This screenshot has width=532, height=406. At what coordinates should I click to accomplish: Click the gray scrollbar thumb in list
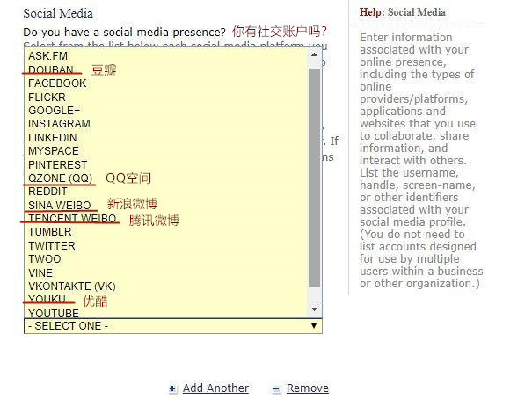314,178
